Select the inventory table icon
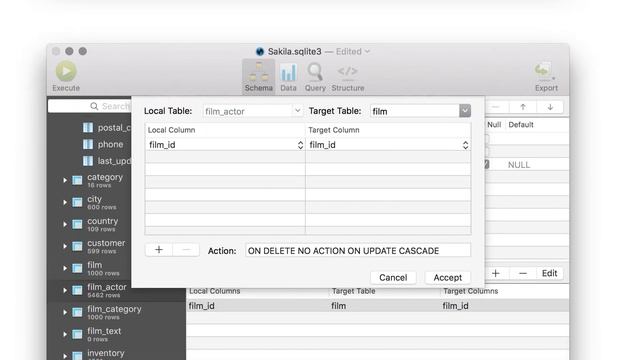The image size is (640, 360). click(77, 356)
